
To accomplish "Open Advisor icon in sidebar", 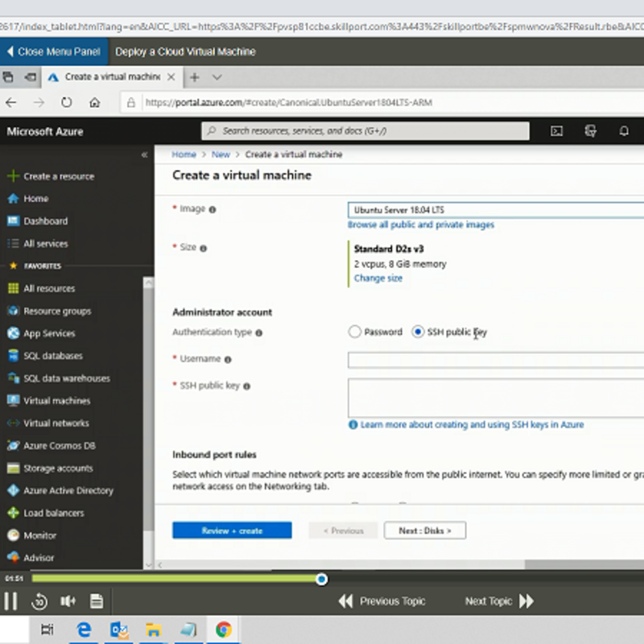I will pyautogui.click(x=13, y=557).
